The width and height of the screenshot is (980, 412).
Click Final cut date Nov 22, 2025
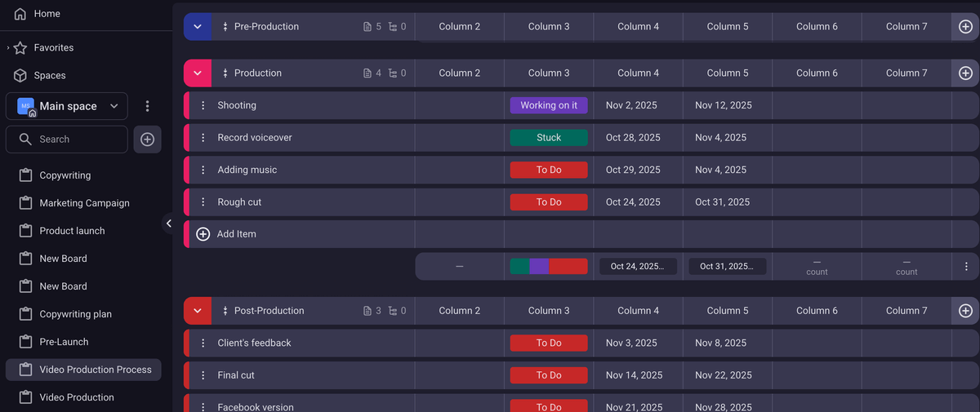pyautogui.click(x=724, y=375)
